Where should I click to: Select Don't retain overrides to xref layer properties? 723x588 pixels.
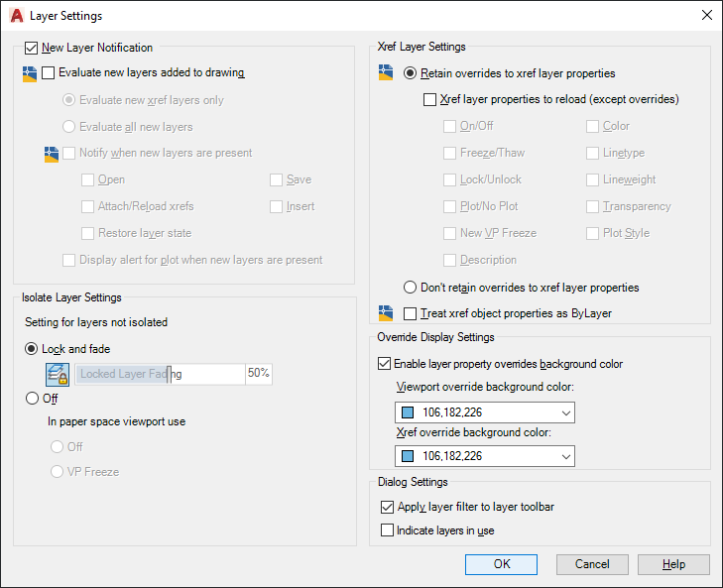point(411,288)
